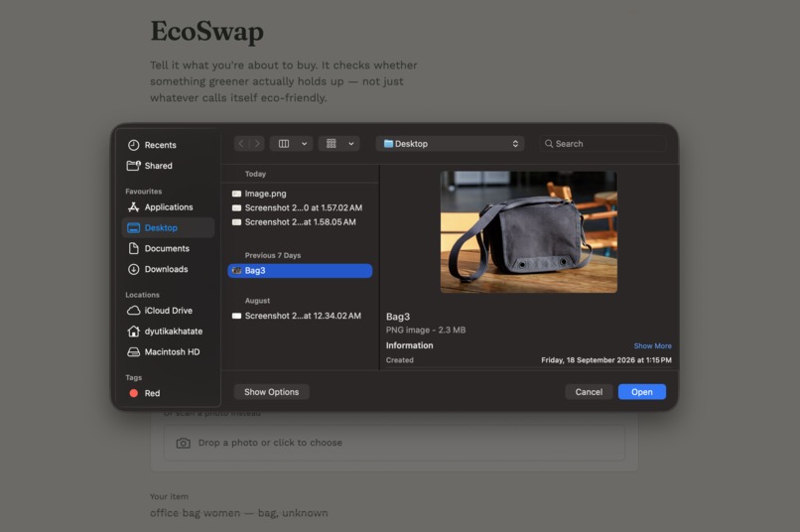Click the bag preview image
This screenshot has height=532, width=800.
tap(529, 232)
